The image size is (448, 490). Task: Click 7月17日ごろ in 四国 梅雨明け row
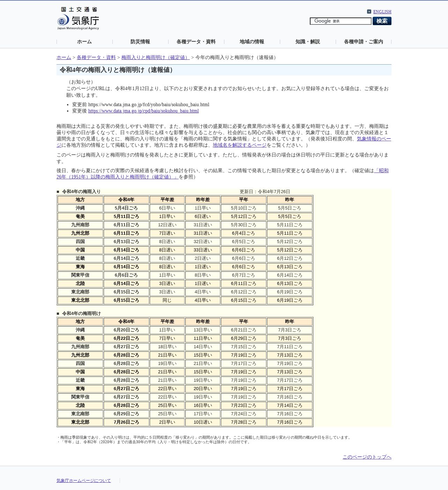click(x=244, y=364)
